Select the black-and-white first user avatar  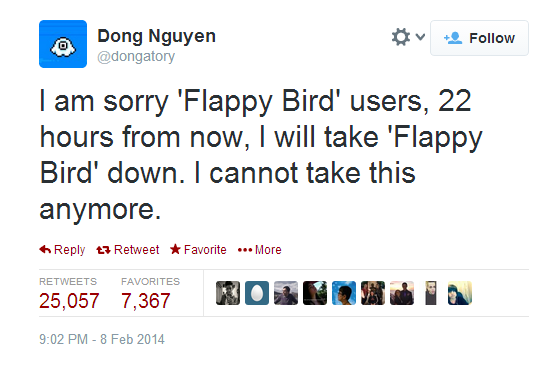[x=228, y=293]
